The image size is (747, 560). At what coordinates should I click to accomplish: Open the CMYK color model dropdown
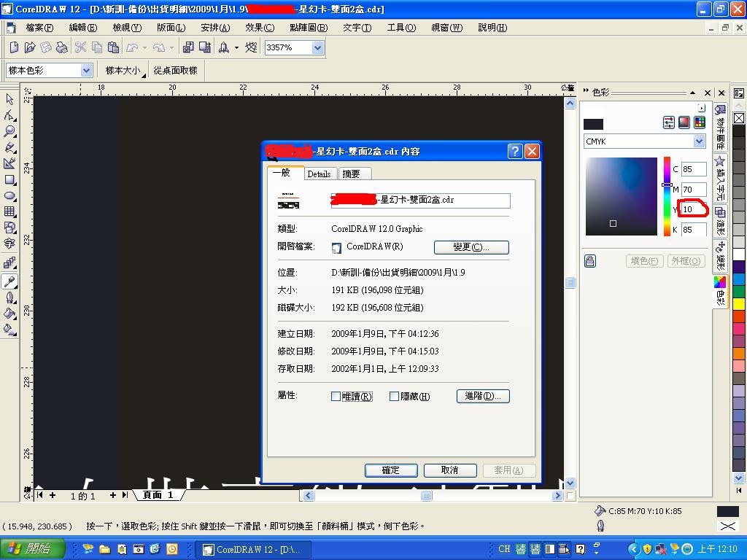pyautogui.click(x=698, y=141)
